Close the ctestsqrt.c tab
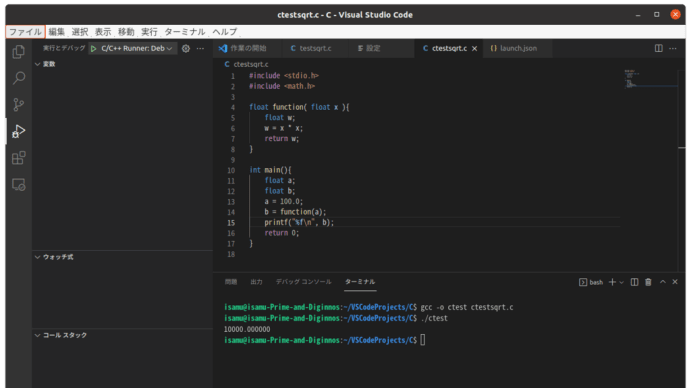 click(474, 48)
